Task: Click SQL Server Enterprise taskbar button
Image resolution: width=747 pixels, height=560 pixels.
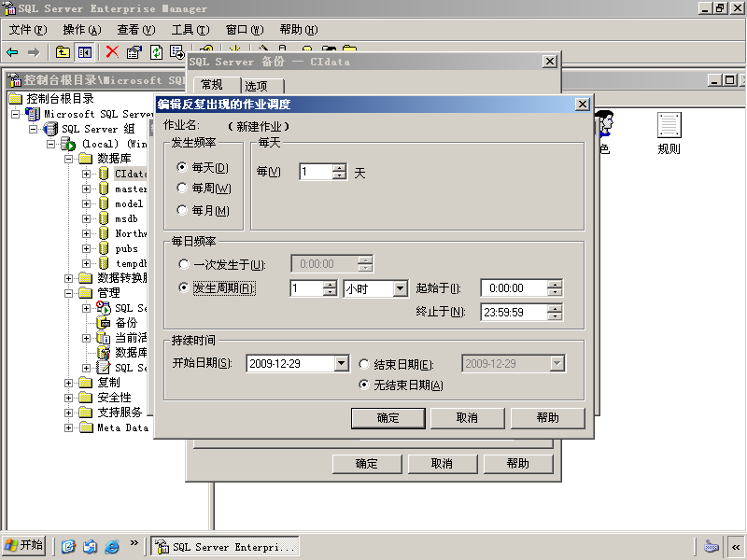Action: coord(225,546)
